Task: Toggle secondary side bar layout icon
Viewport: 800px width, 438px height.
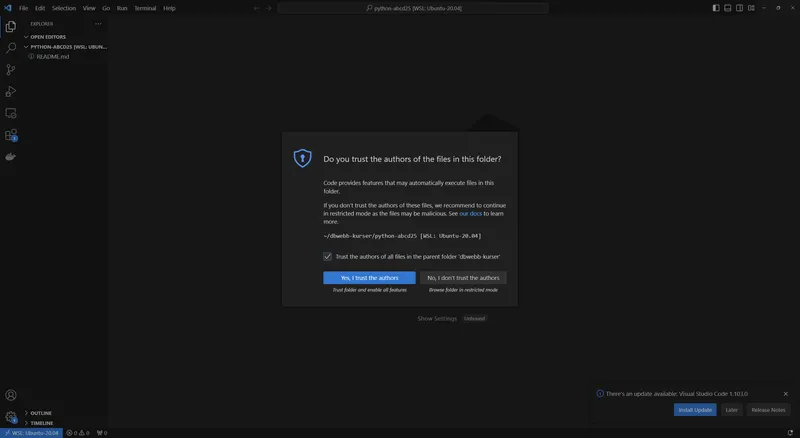Action: (739, 8)
